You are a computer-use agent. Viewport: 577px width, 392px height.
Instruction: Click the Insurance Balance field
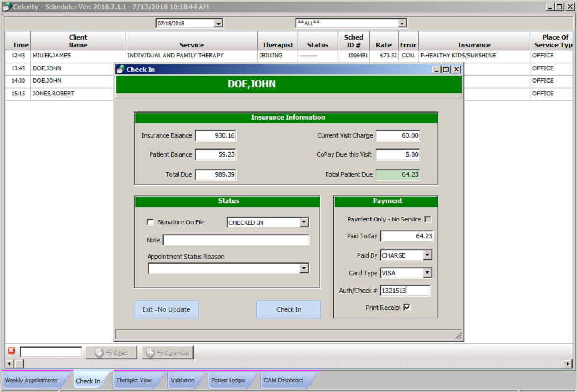click(216, 135)
